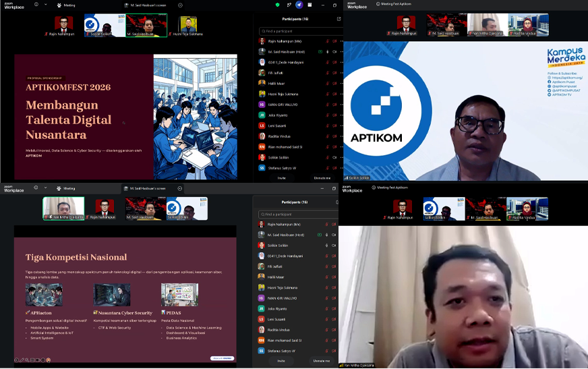This screenshot has height=369, width=588.
Task: Select Raditia Vindua thumbnail in top-right window
Action: click(x=529, y=25)
